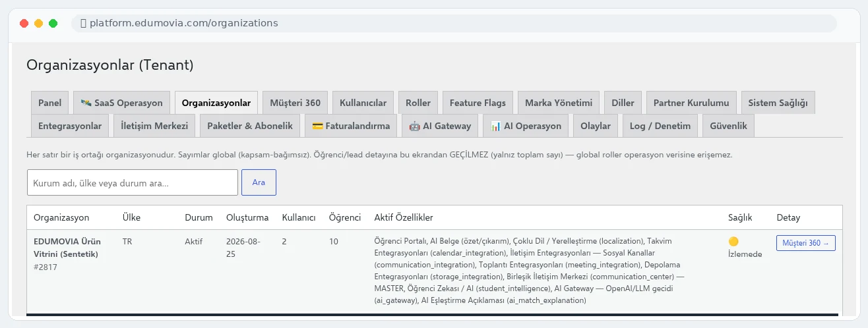Image resolution: width=868 pixels, height=328 pixels.
Task: Click the satellite icon on SaaS Operasyon
Action: pyautogui.click(x=86, y=103)
